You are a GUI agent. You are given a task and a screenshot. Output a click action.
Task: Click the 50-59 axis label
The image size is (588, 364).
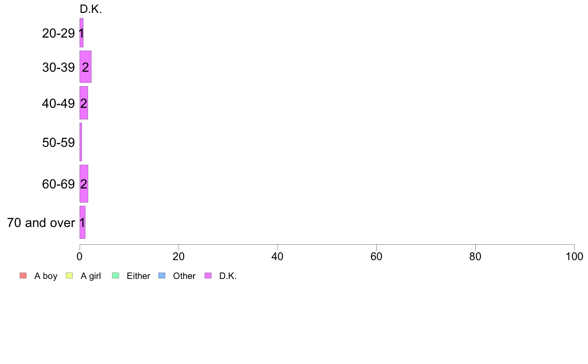pyautogui.click(x=58, y=142)
